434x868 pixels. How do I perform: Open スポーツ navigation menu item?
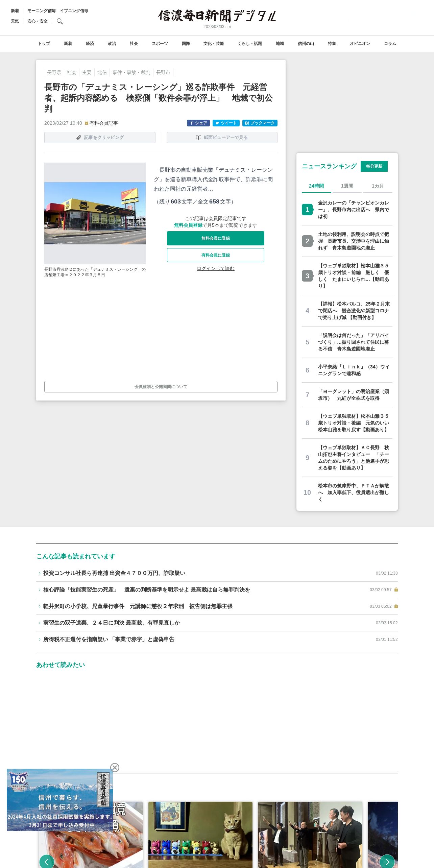tap(160, 44)
